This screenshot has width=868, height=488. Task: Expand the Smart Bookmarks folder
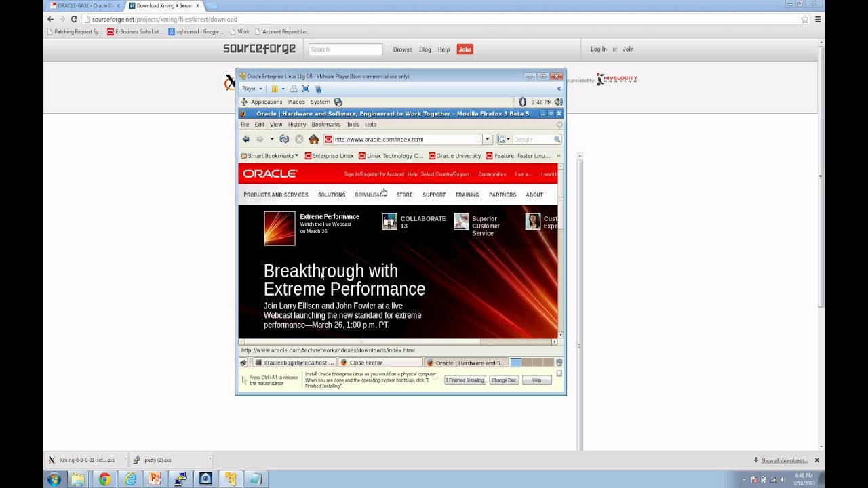[x=270, y=156]
